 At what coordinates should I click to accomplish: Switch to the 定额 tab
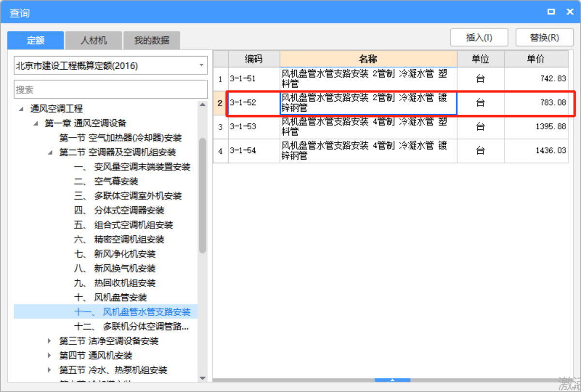(35, 41)
